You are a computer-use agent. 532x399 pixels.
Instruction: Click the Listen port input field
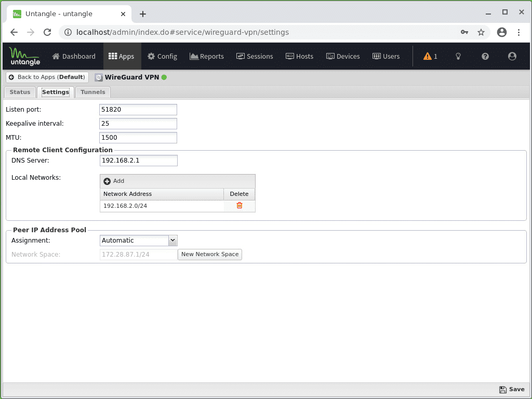(138, 110)
